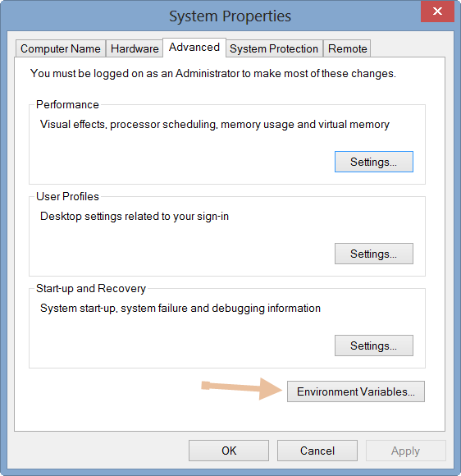461x476 pixels.
Task: Open Start-up and Recovery Settings button
Action: [374, 346]
